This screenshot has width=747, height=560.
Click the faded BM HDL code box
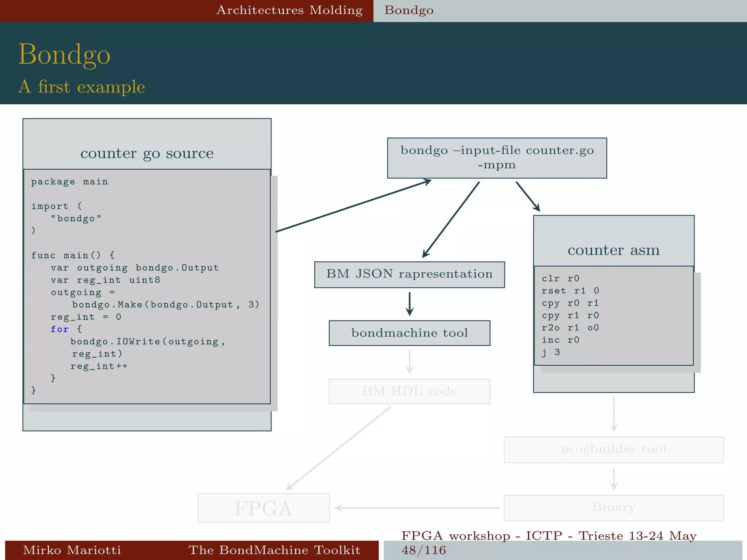pyautogui.click(x=409, y=391)
